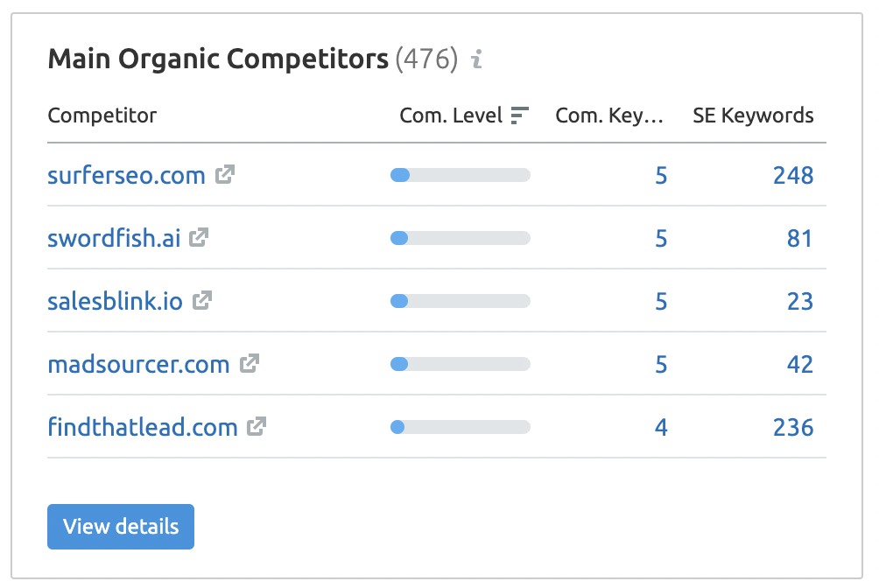Open salesblink.io external link icon
This screenshot has height=588, width=879.
202,301
